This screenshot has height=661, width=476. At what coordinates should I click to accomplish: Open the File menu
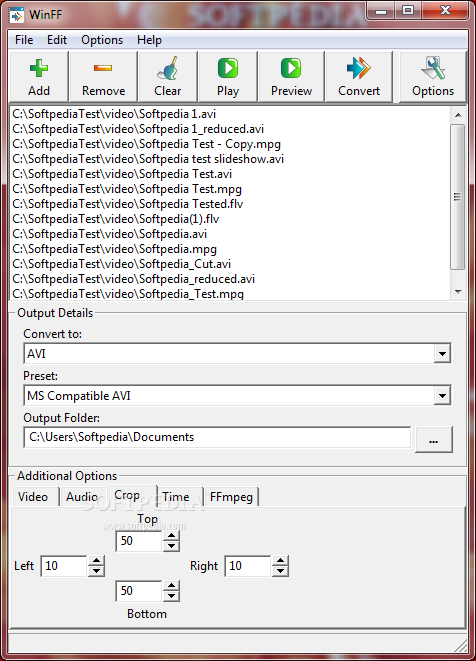tap(24, 40)
